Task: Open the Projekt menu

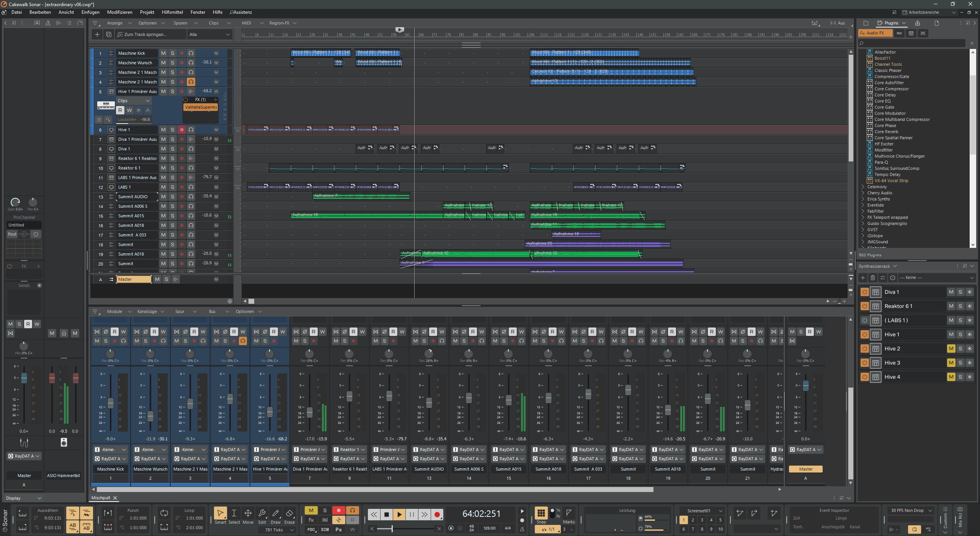Action: [x=147, y=12]
